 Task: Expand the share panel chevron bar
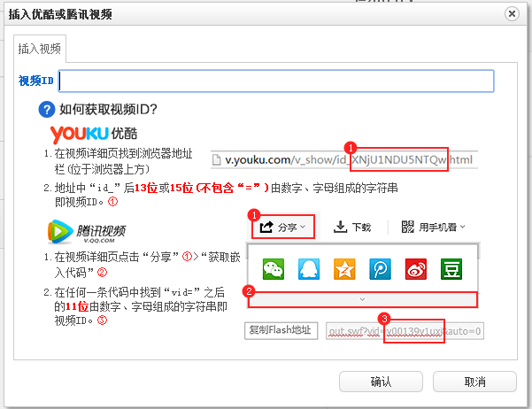[362, 299]
